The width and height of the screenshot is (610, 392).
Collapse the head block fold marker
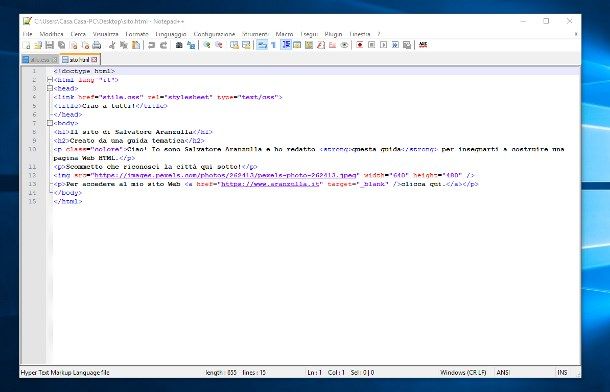click(50, 88)
